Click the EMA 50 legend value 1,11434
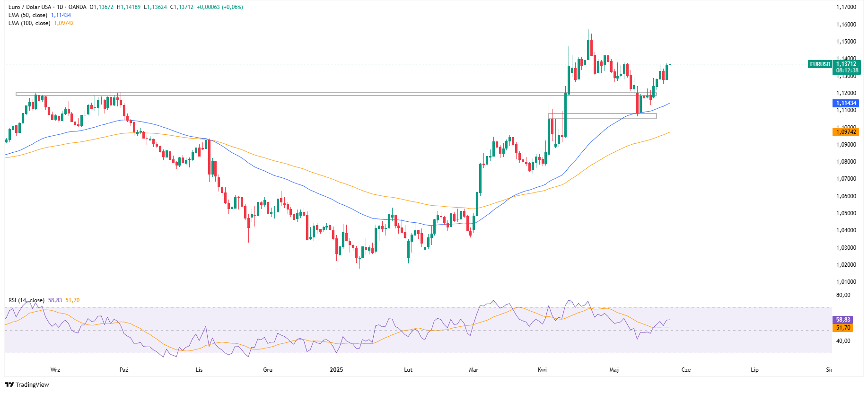Screen dimensions: 868x393 (61, 15)
